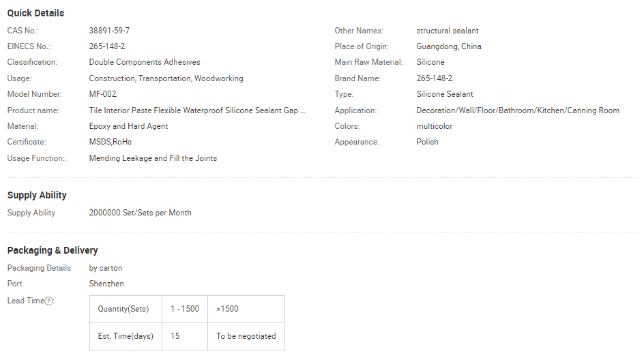Click the 'structural sealant' other names value
644x360 pixels.
pos(447,31)
